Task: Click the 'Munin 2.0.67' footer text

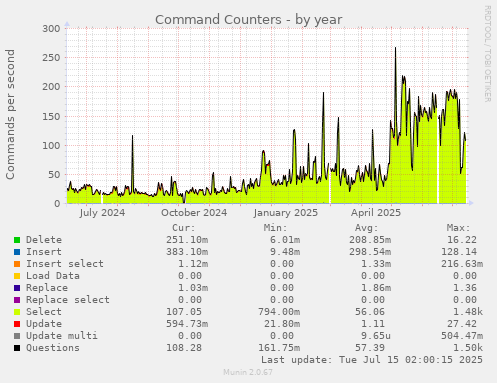Action: [248, 372]
